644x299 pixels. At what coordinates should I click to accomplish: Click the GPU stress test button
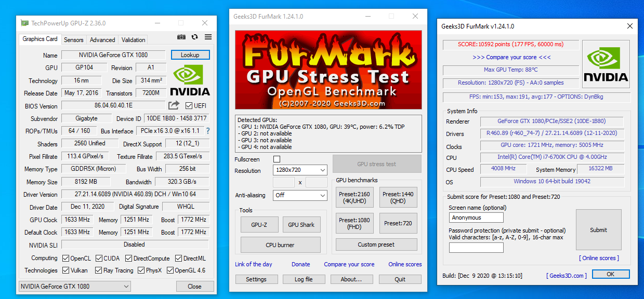coord(377,164)
